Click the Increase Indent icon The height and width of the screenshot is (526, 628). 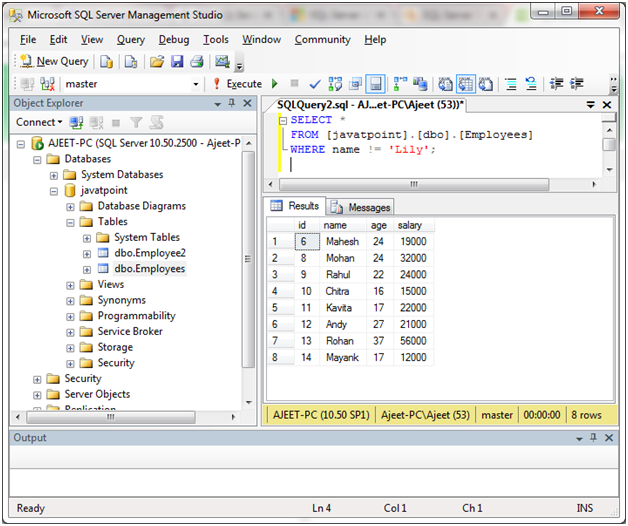[577, 84]
